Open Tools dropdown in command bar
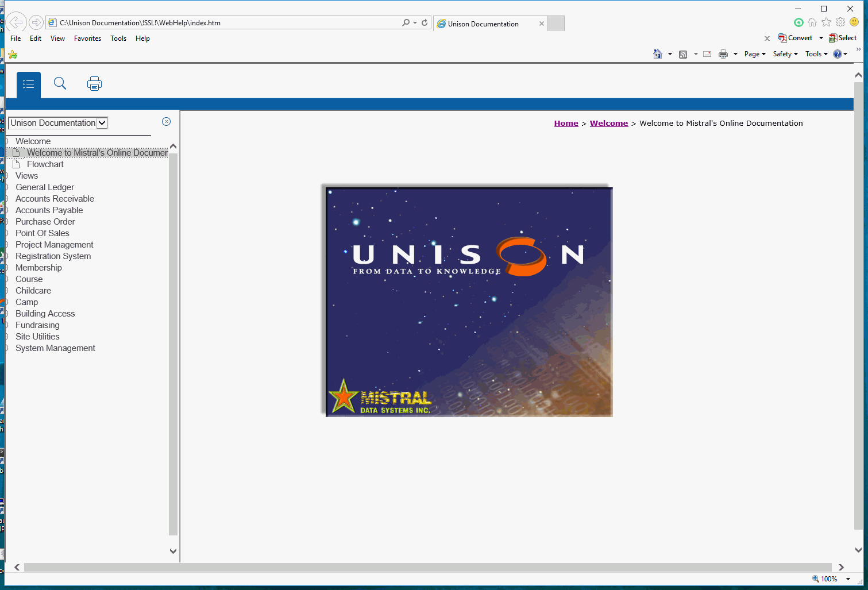868x590 pixels. 816,54
